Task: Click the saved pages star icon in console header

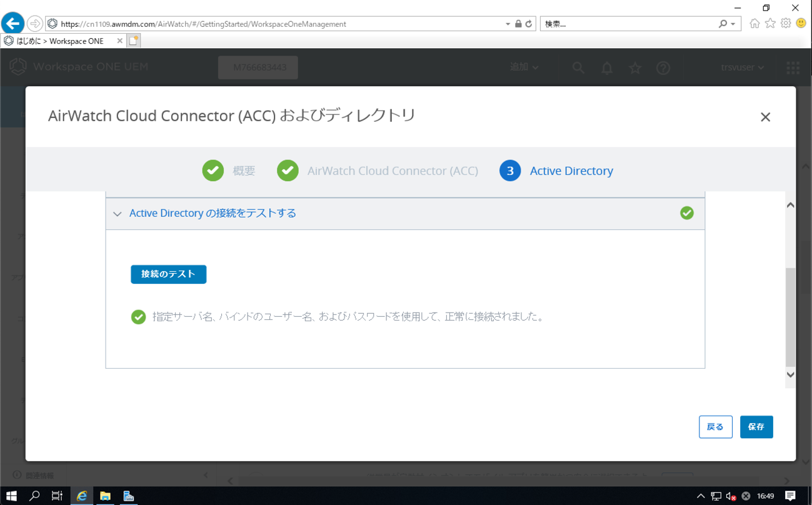Action: 635,67
